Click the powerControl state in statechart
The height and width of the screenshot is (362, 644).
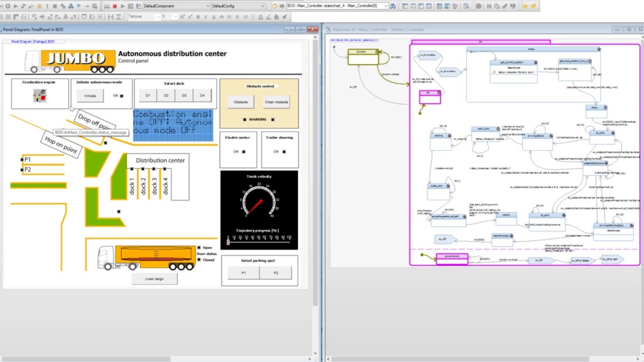(452, 259)
